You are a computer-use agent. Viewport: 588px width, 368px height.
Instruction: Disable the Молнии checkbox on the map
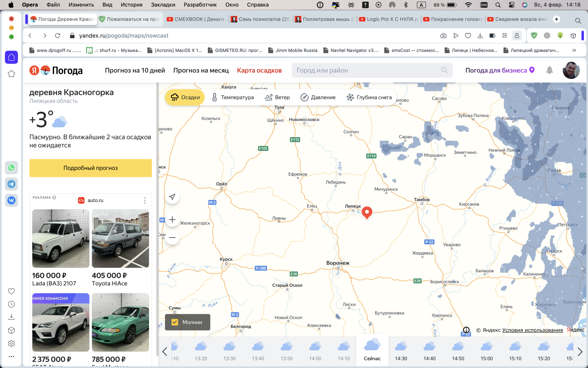[x=175, y=322]
